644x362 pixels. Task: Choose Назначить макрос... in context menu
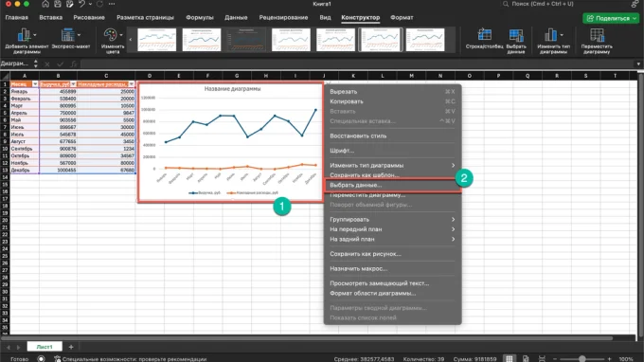(x=392, y=269)
